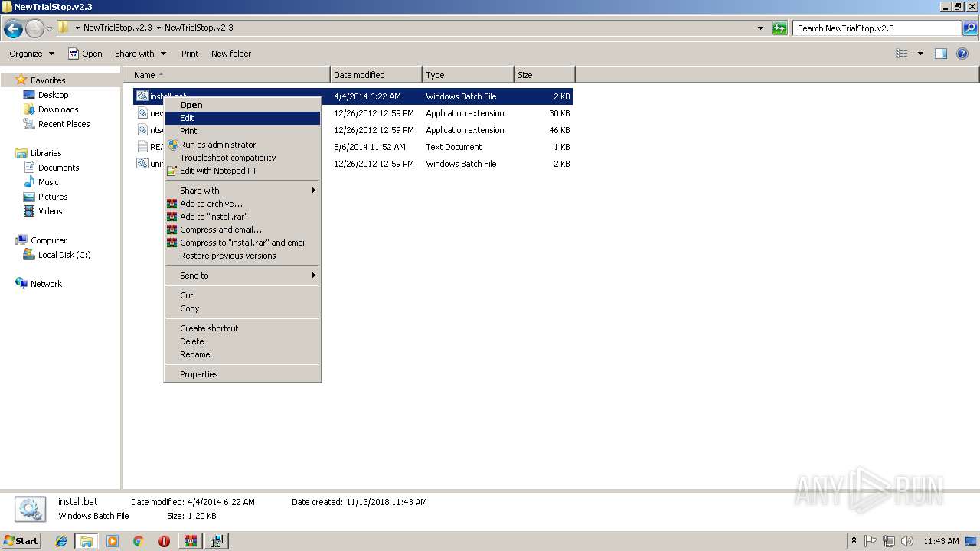Select Local Disk (C:) in the navigation pane
Screen dimensions: 980x551
coord(64,255)
